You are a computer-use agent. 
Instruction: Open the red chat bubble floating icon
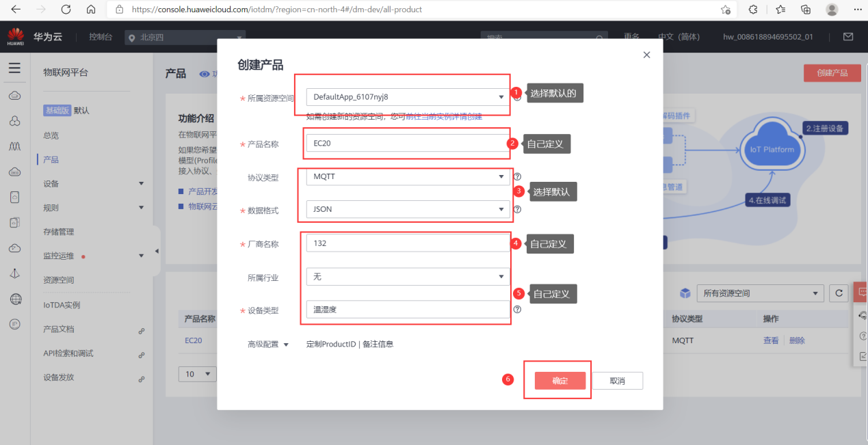pyautogui.click(x=862, y=292)
